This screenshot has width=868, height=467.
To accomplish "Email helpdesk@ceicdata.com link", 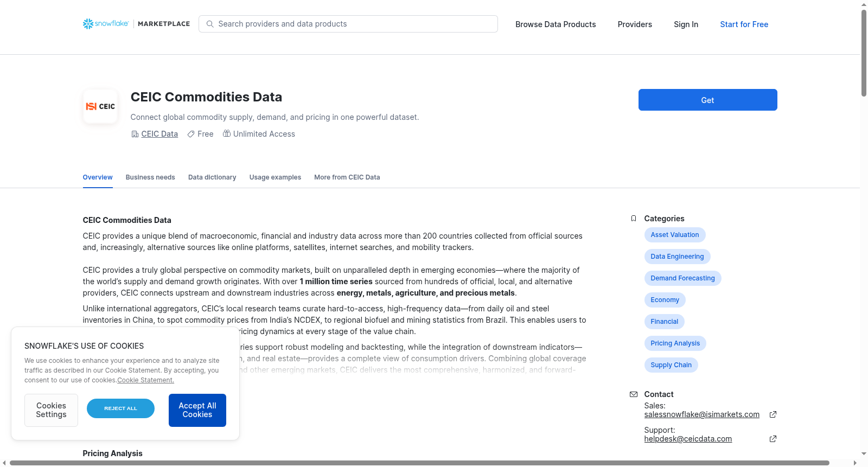I will point(688,439).
